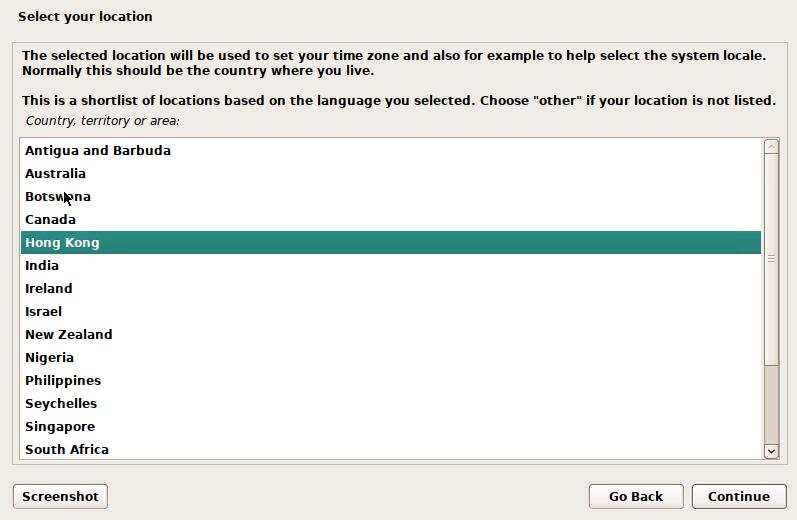Pick Canada from the location list
The height and width of the screenshot is (520, 797).
pyautogui.click(x=51, y=220)
